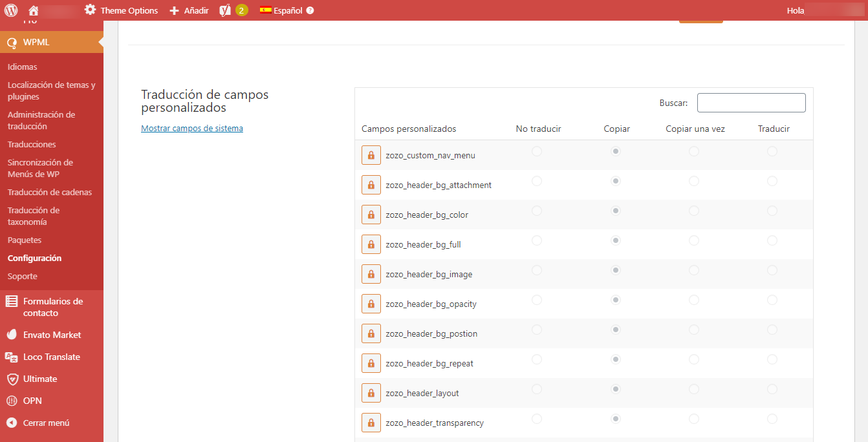Click the WPML logo icon in sidebar

12,43
